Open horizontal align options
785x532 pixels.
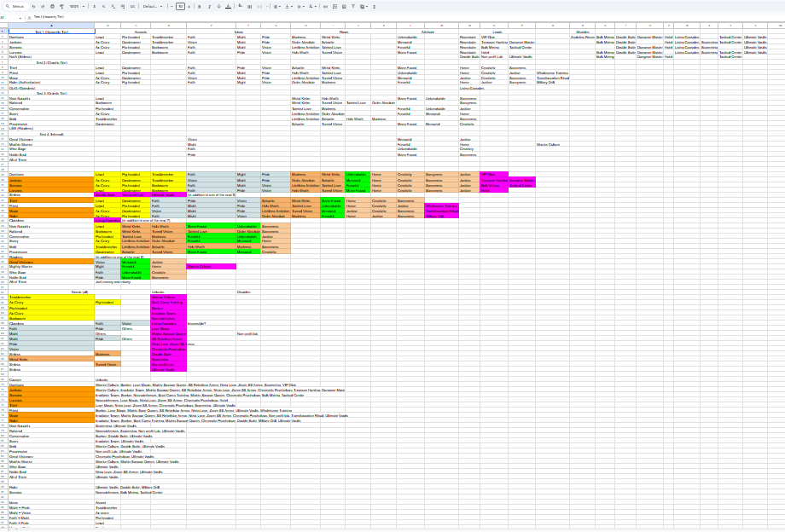pos(276,7)
